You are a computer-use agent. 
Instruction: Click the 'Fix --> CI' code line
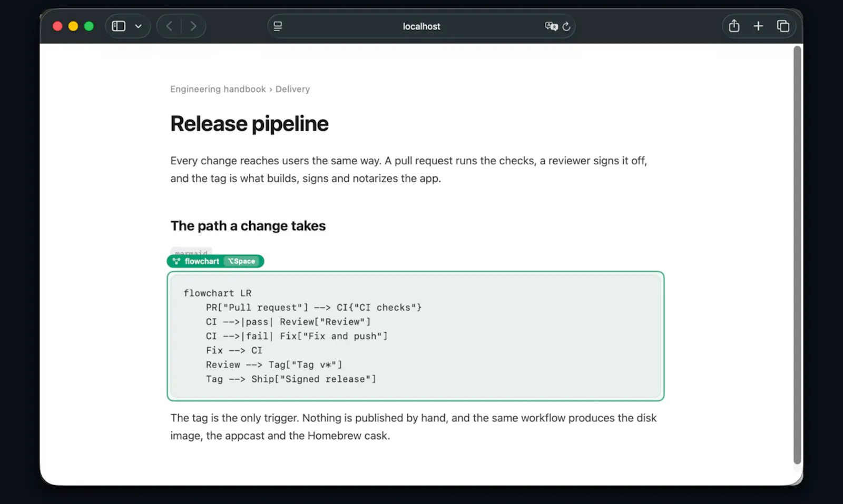(x=234, y=350)
